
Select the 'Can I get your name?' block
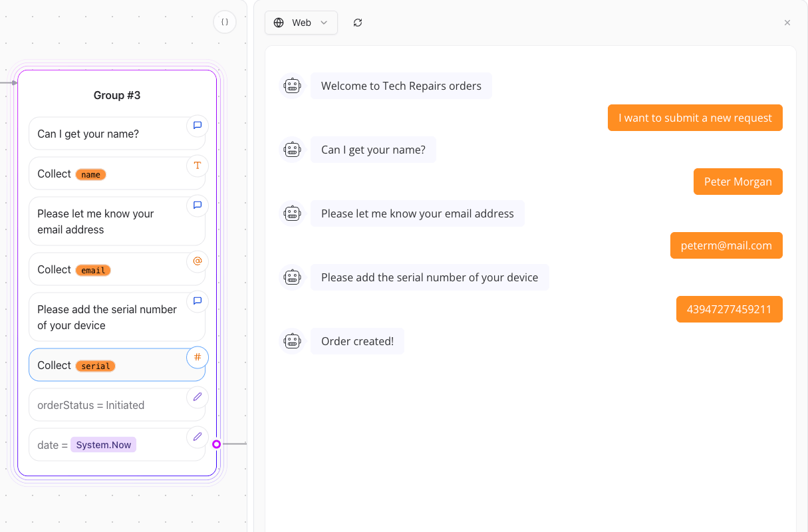(117, 134)
